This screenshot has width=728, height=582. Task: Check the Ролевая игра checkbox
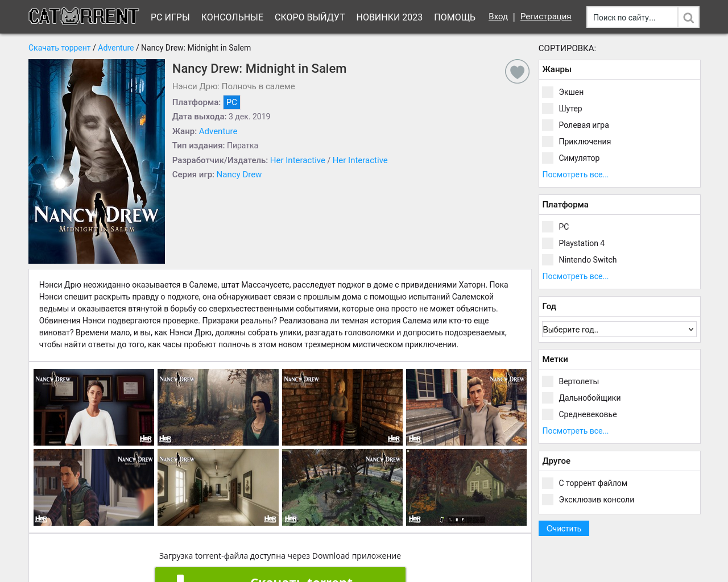[548, 125]
